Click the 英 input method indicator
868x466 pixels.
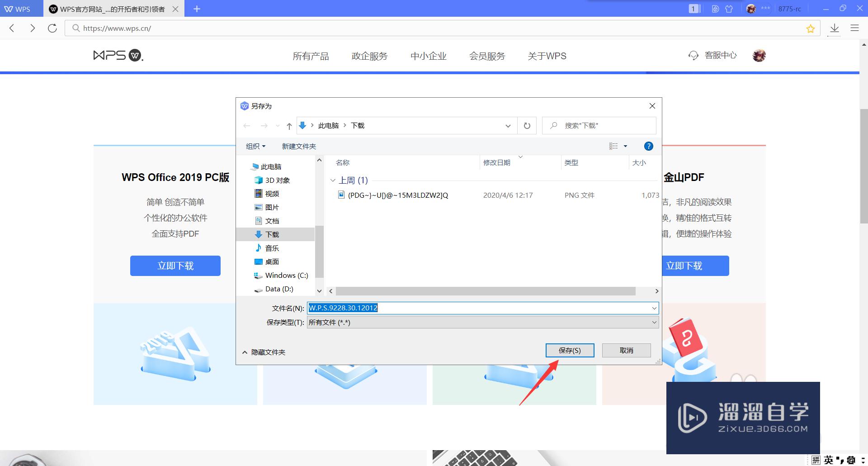828,460
